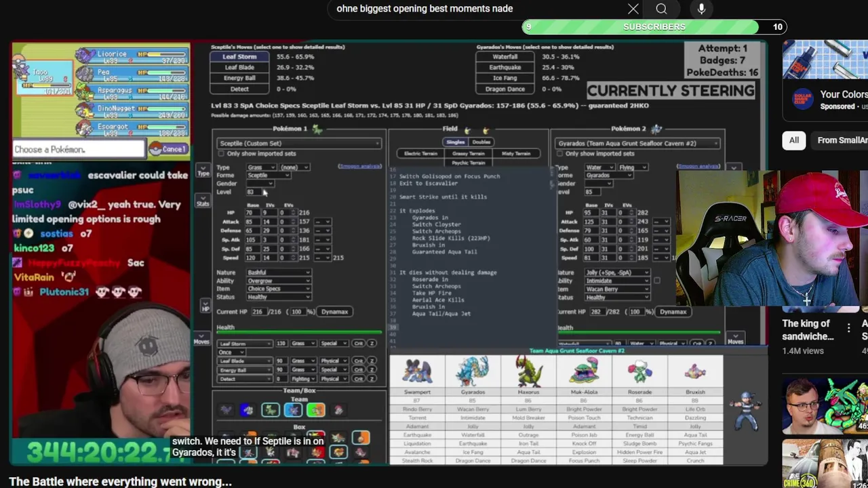The image size is (868, 488).
Task: Click the Swampert sprite in the trainer team
Action: tap(417, 373)
